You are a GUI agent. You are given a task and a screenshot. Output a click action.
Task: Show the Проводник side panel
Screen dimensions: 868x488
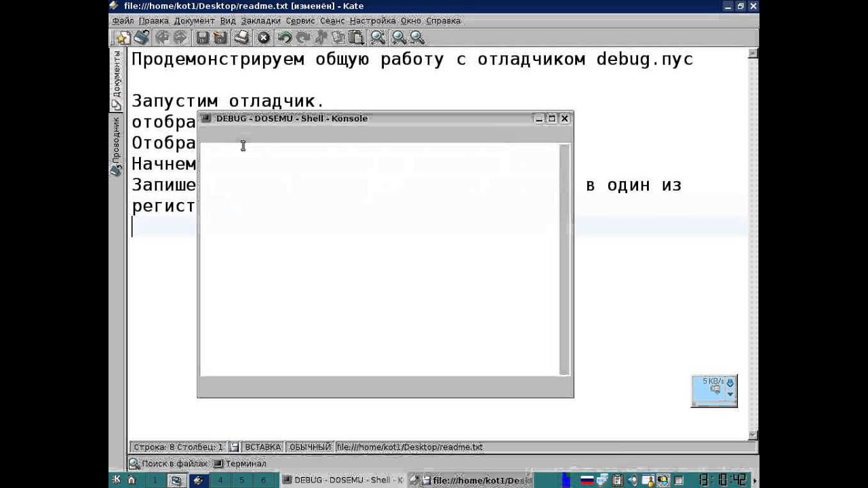(x=116, y=146)
